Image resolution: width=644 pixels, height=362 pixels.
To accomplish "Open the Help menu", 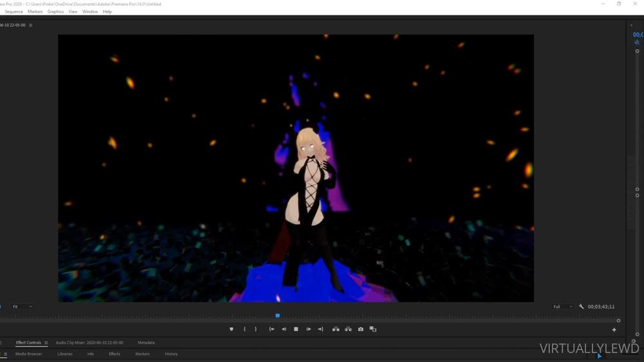I will (x=107, y=12).
